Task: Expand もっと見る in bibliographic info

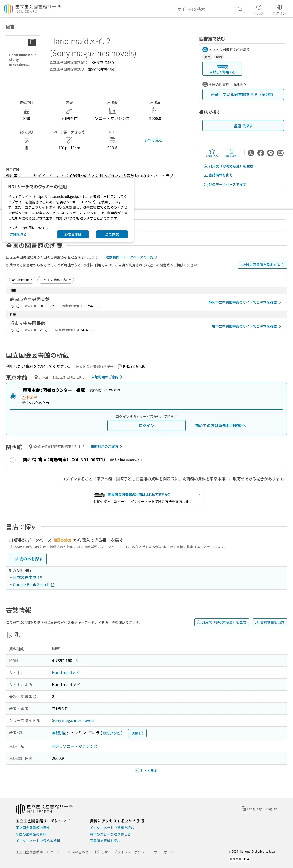Action: point(146,771)
